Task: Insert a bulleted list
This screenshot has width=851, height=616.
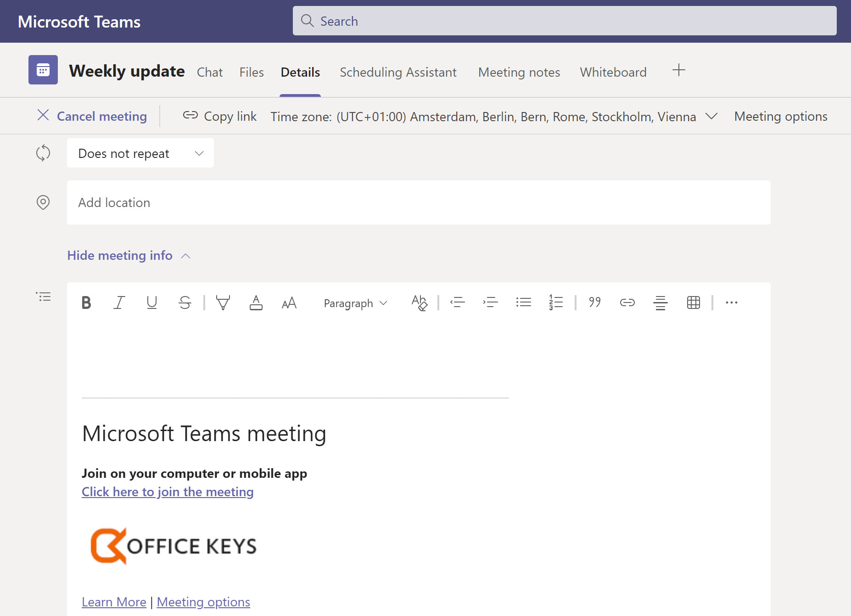Action: pyautogui.click(x=523, y=302)
